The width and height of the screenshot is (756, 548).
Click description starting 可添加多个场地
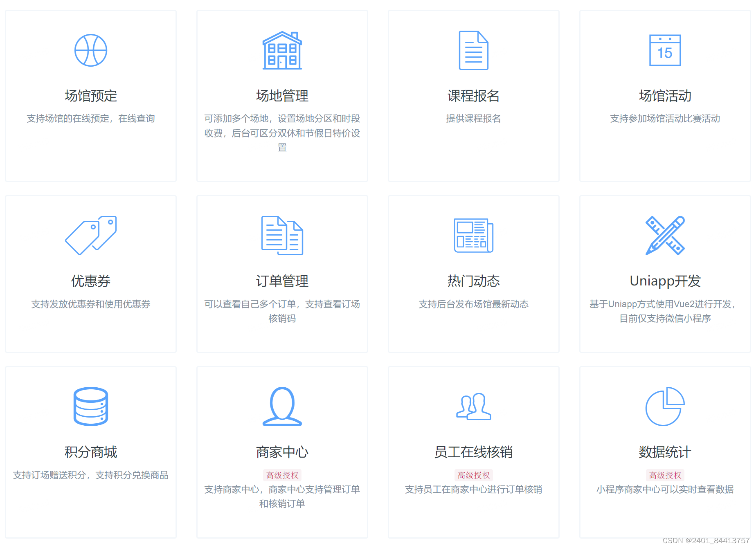tap(282, 133)
